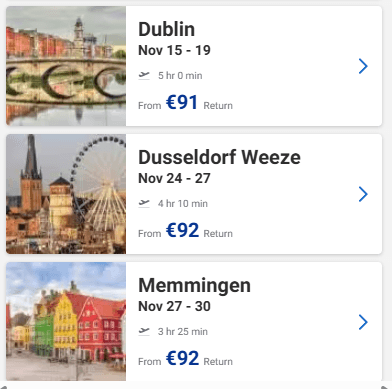Expand Dusseldorf Weeze deal with chevron arrow

coord(363,194)
